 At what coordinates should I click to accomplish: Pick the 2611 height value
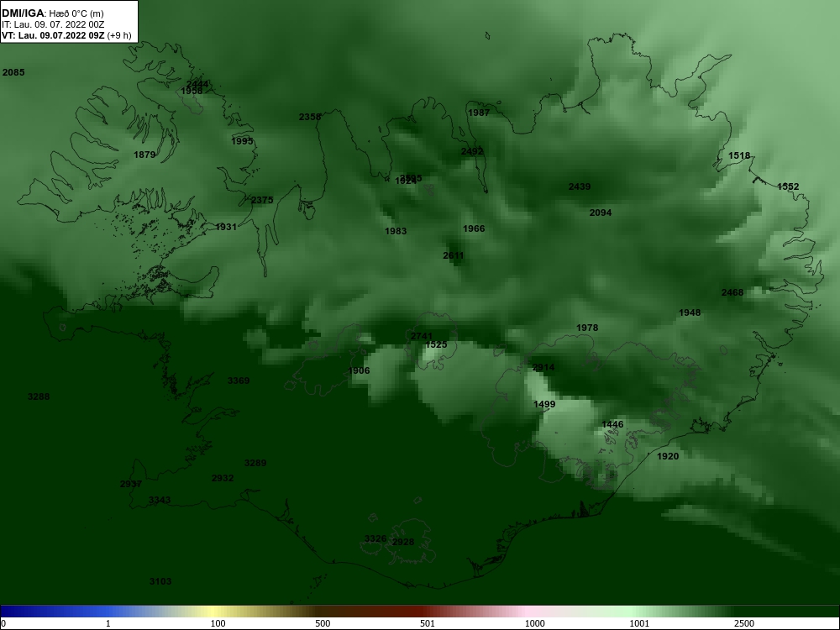tap(454, 255)
